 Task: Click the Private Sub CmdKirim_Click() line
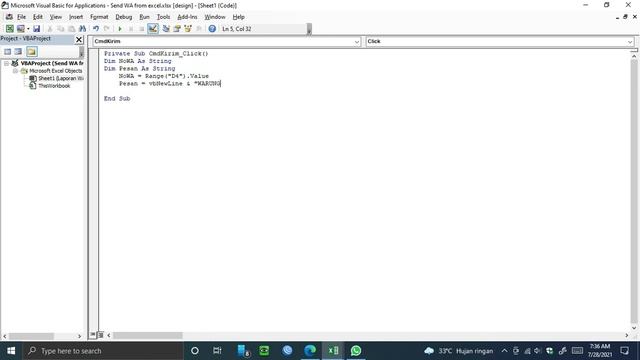(156, 53)
